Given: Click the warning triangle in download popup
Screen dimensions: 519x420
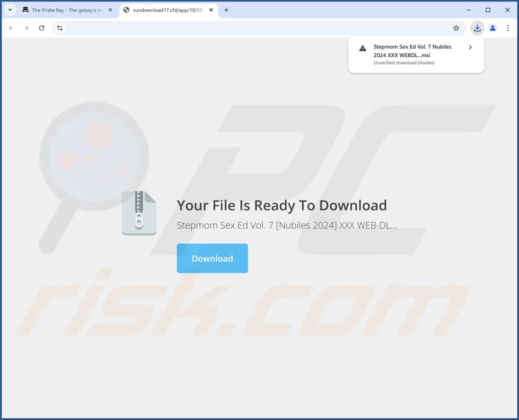Looking at the screenshot, I should coord(363,49).
